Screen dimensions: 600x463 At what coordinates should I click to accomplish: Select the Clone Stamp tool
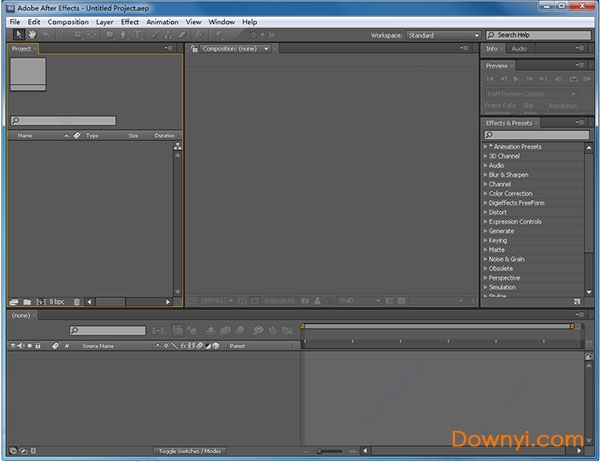pos(168,35)
